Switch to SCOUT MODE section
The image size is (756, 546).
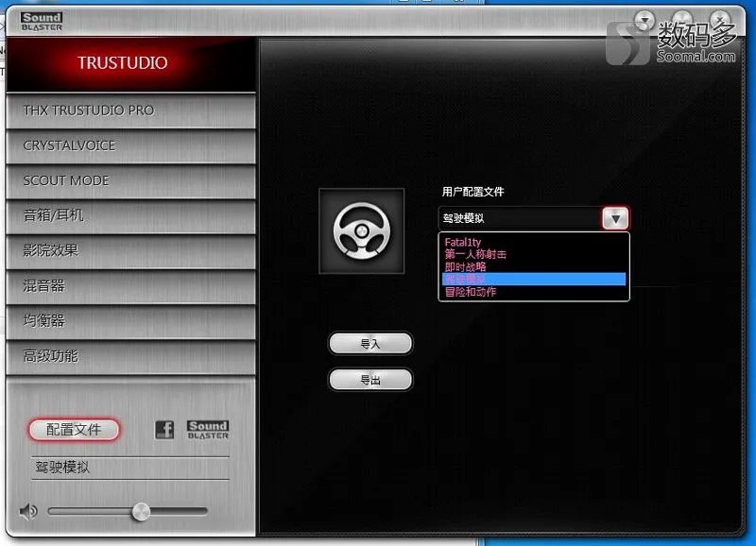[130, 181]
